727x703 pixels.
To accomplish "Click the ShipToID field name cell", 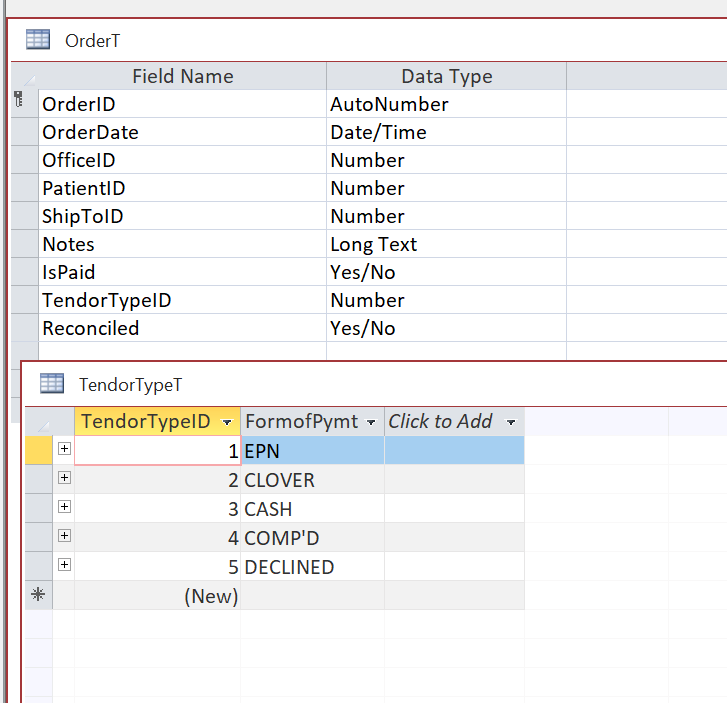I will pyautogui.click(x=183, y=216).
